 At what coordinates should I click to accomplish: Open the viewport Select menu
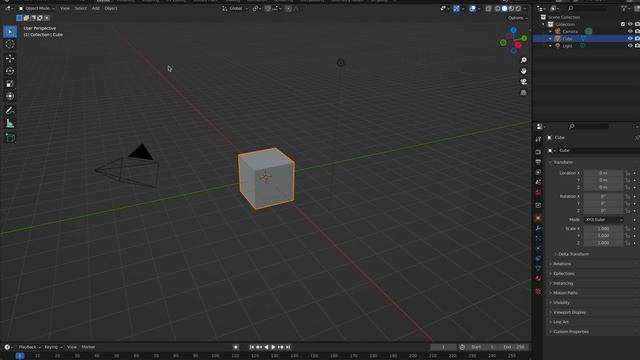click(x=80, y=9)
